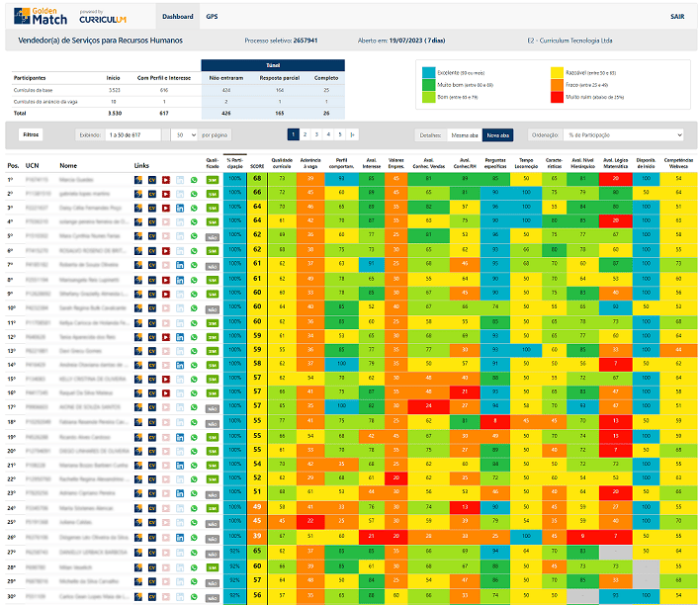
Task: Click the WhatsApp icon for the 7th candidate
Action: tap(193, 265)
